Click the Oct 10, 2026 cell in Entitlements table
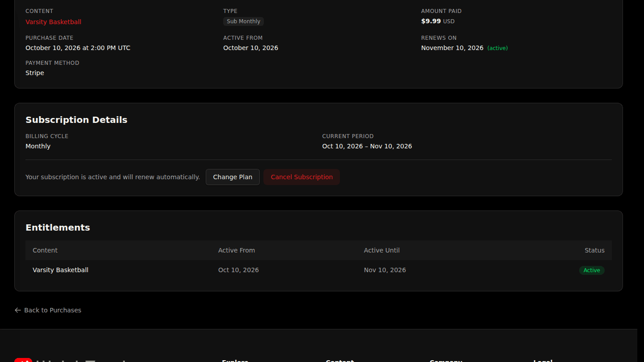This screenshot has height=362, width=644. tap(238, 270)
